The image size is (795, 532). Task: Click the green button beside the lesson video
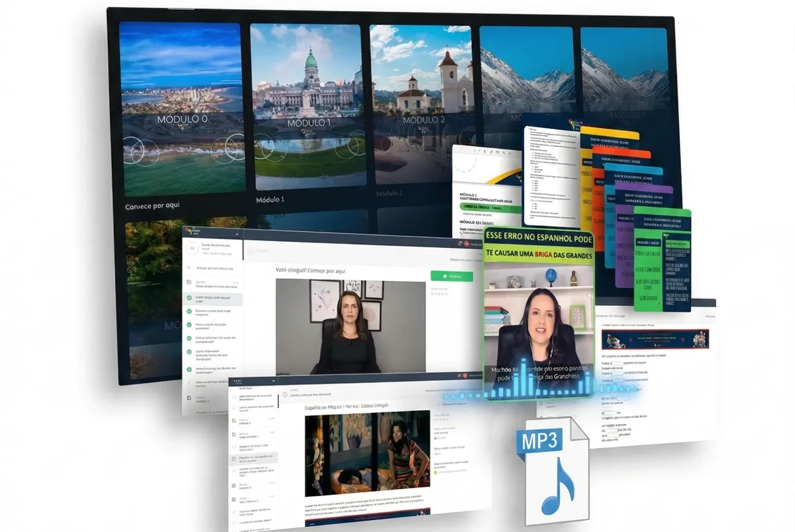click(452, 276)
